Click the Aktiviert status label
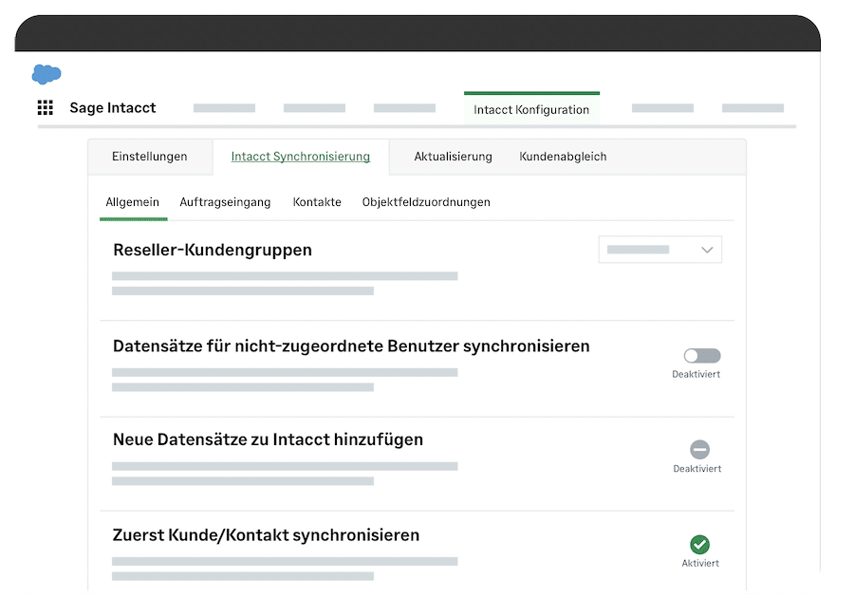854x616 pixels. pyautogui.click(x=700, y=564)
